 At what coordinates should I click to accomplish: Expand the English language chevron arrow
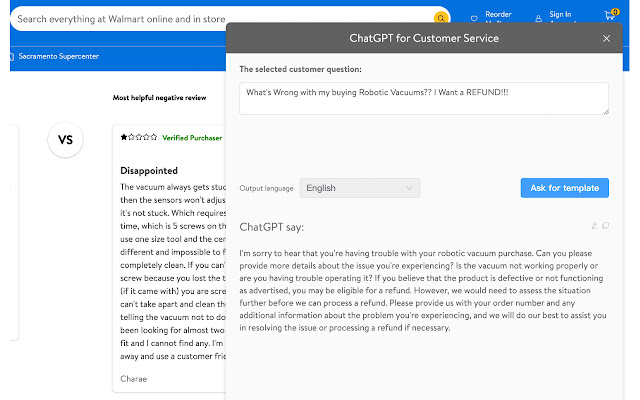[x=409, y=188]
